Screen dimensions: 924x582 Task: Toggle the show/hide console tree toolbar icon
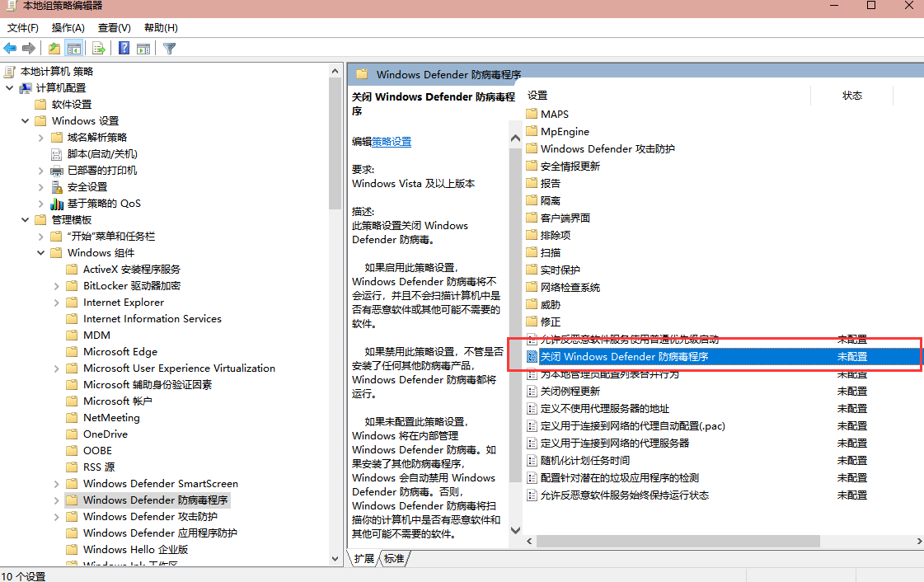pyautogui.click(x=73, y=49)
